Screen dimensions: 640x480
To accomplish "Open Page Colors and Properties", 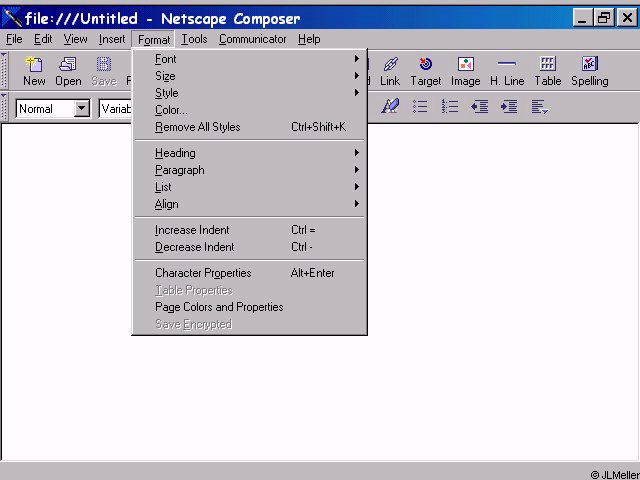I will 249,307.
